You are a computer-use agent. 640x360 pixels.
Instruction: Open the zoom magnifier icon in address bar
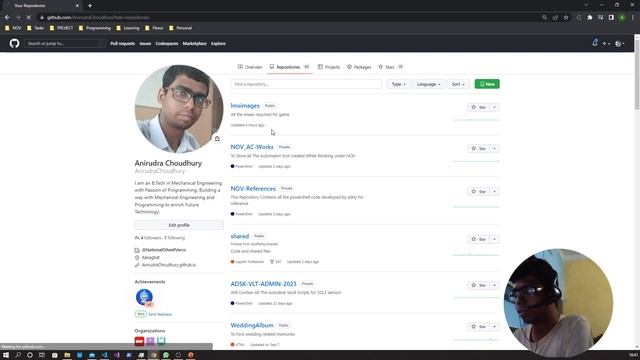click(544, 18)
